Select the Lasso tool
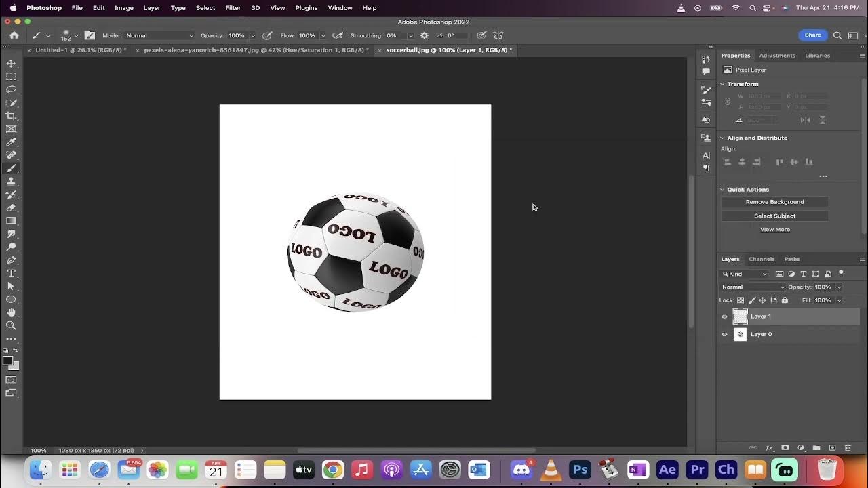 click(11, 89)
